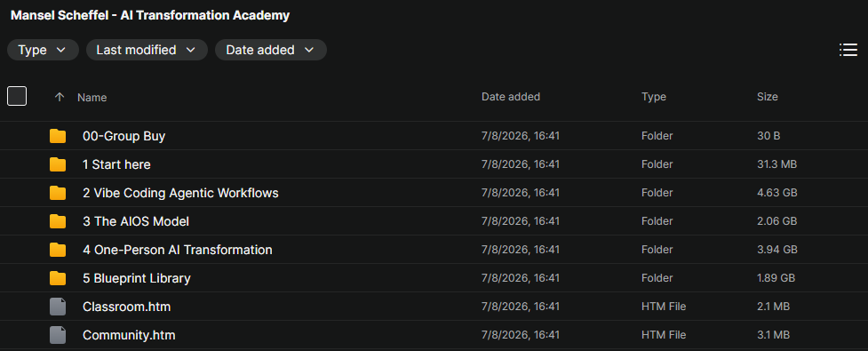Expand the Last modified filter
The width and height of the screenshot is (868, 351).
coord(147,50)
